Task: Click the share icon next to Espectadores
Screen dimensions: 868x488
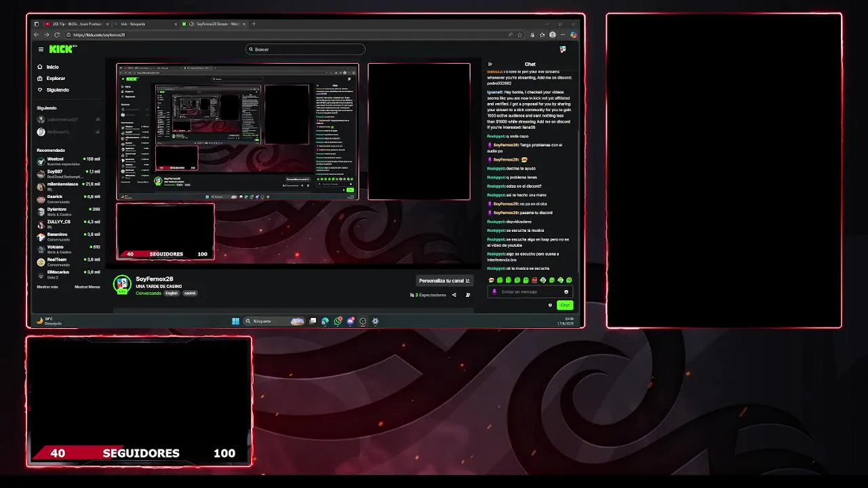Action: click(454, 295)
